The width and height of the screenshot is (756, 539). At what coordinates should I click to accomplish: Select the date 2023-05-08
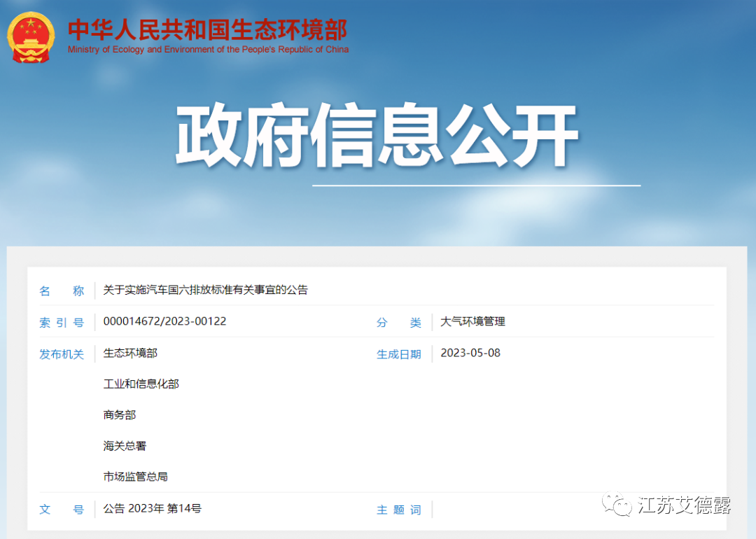click(x=470, y=353)
